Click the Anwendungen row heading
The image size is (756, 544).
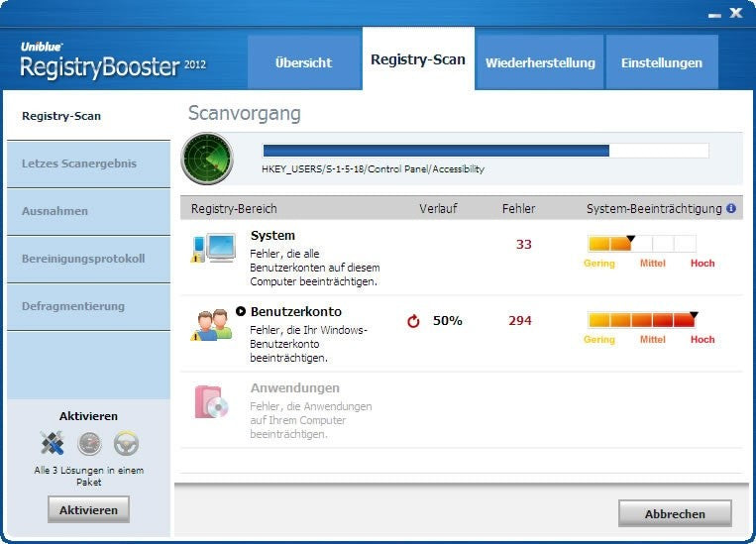tap(295, 388)
